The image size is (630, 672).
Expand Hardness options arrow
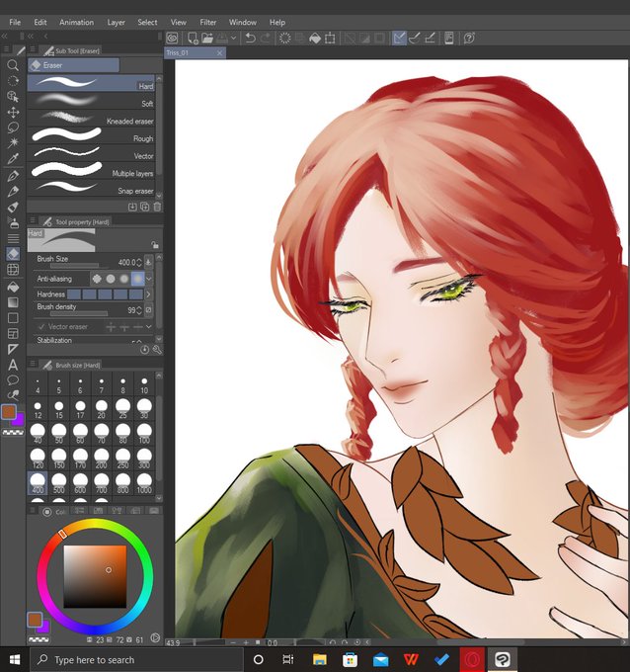[149, 294]
